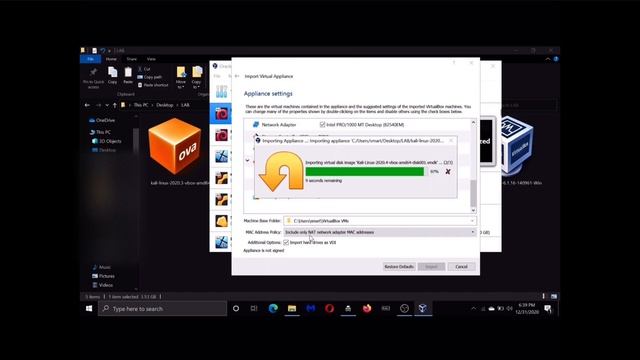640x360 pixels.
Task: Select the ova file in File Explorer
Action: pyautogui.click(x=175, y=146)
